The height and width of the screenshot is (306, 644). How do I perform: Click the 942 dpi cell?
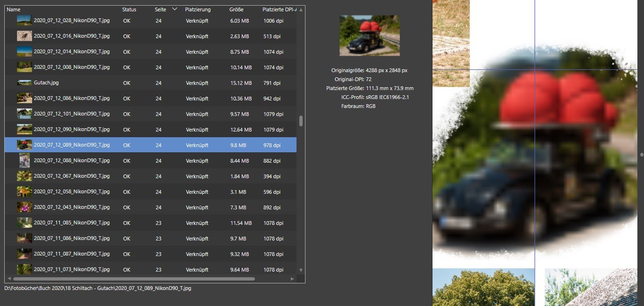point(272,98)
